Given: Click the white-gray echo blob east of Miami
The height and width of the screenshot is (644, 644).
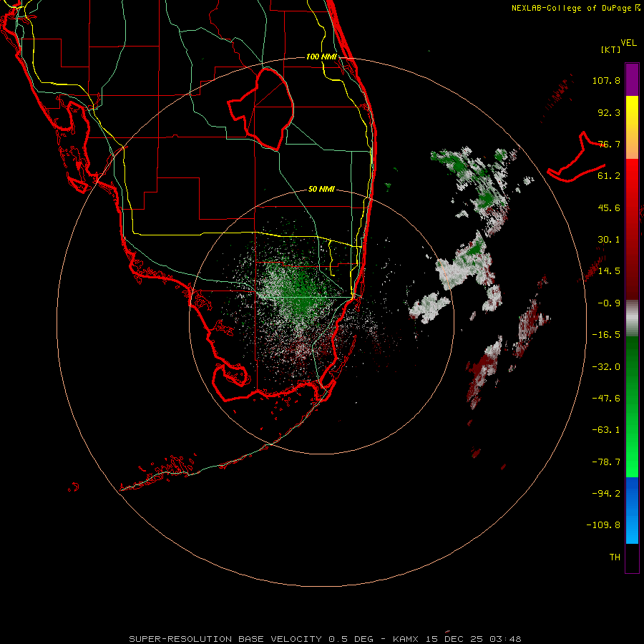Looking at the screenshot, I should [429, 307].
